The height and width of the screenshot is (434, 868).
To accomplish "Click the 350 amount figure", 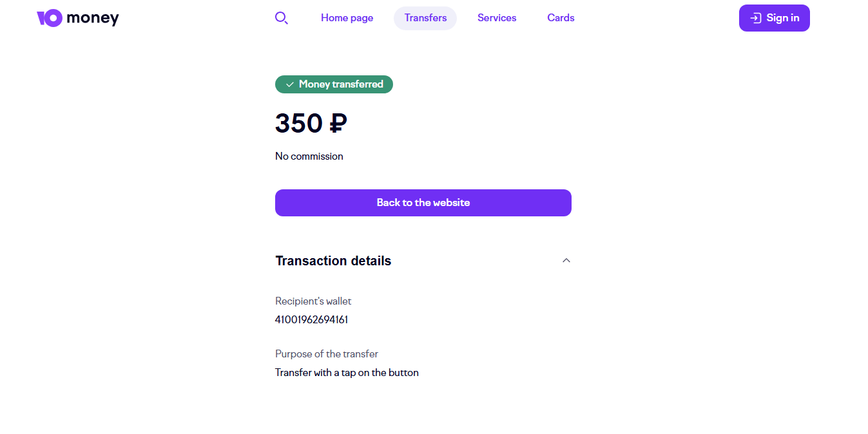I will 299,123.
